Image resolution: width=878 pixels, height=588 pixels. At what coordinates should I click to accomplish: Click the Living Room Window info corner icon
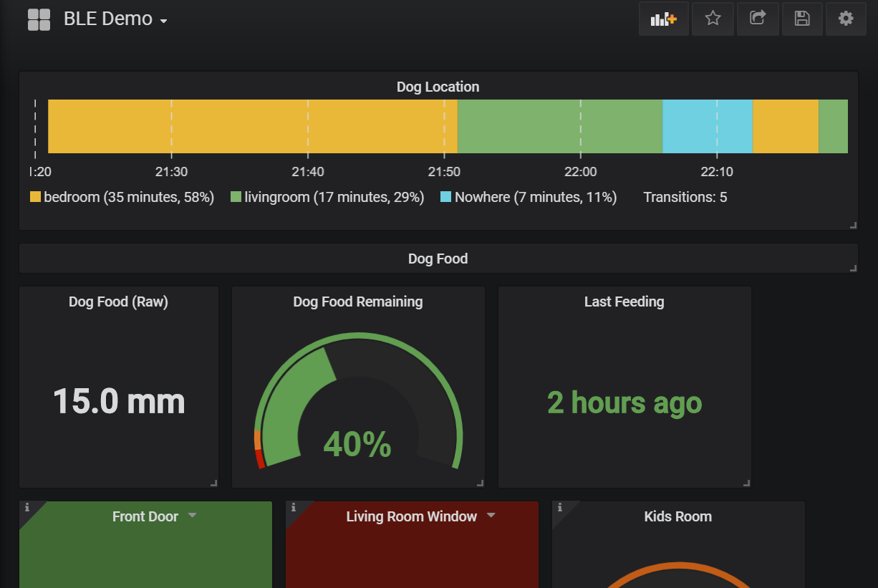[x=294, y=508]
